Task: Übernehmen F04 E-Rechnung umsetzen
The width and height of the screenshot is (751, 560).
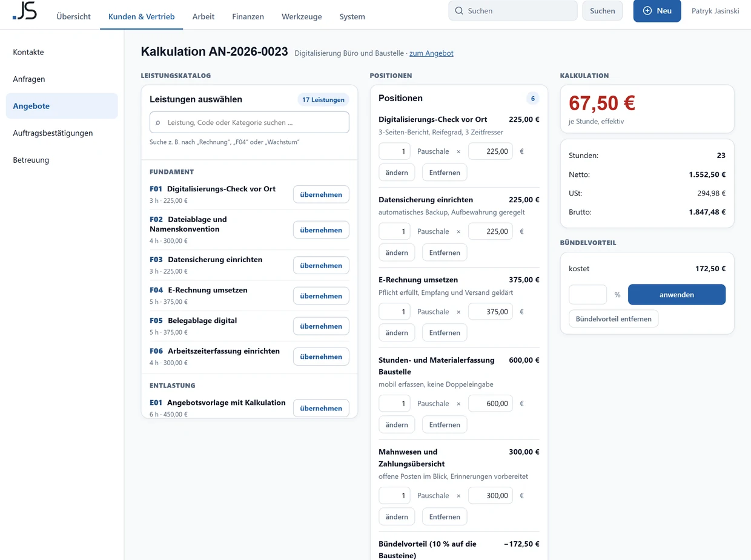Action: click(x=321, y=296)
